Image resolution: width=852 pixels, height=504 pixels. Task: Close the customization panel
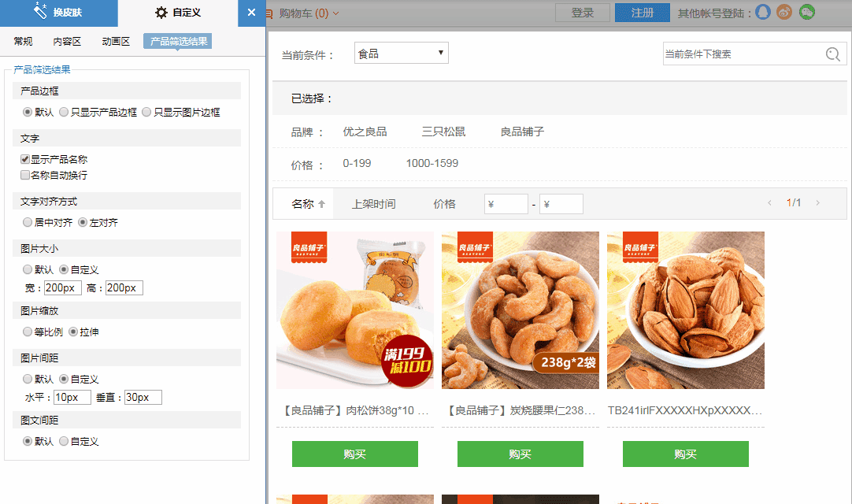coord(251,13)
